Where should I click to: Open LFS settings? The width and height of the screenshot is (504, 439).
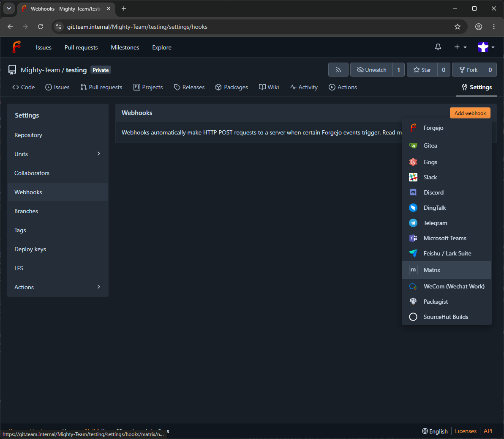58,268
